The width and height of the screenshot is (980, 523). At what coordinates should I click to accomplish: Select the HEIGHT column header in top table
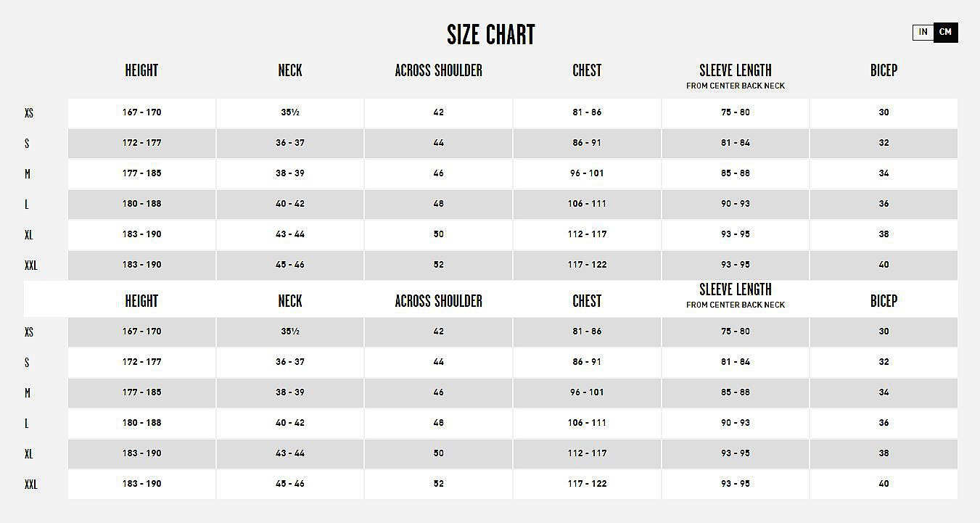(141, 70)
